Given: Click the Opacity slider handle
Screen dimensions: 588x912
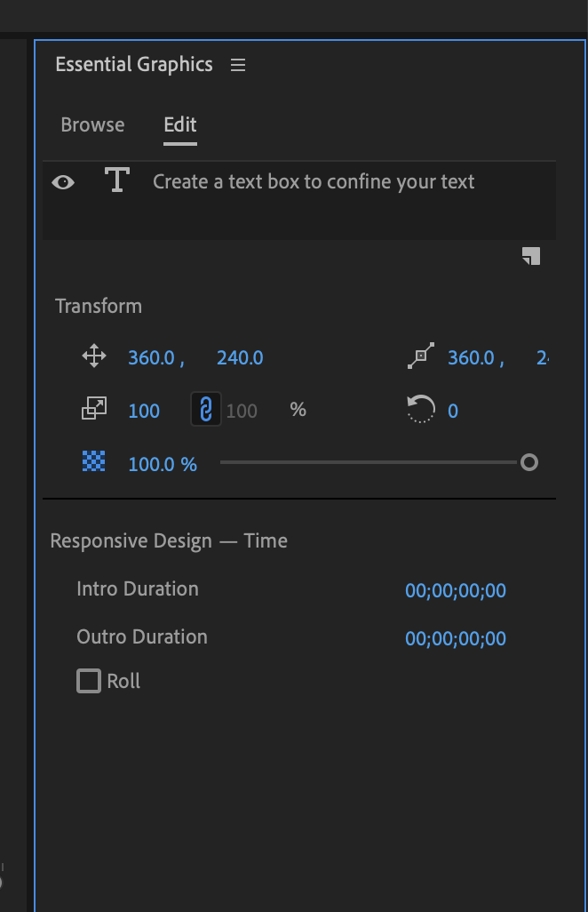Looking at the screenshot, I should coord(528,462).
